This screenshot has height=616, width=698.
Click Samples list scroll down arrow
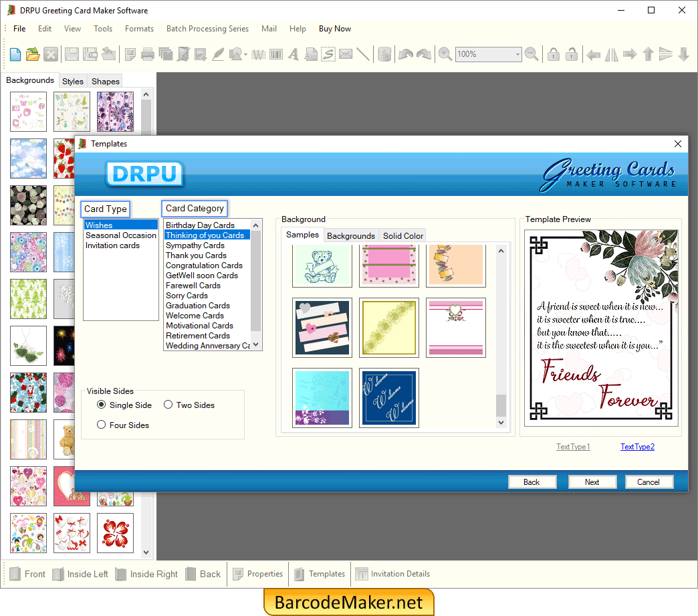(x=501, y=422)
